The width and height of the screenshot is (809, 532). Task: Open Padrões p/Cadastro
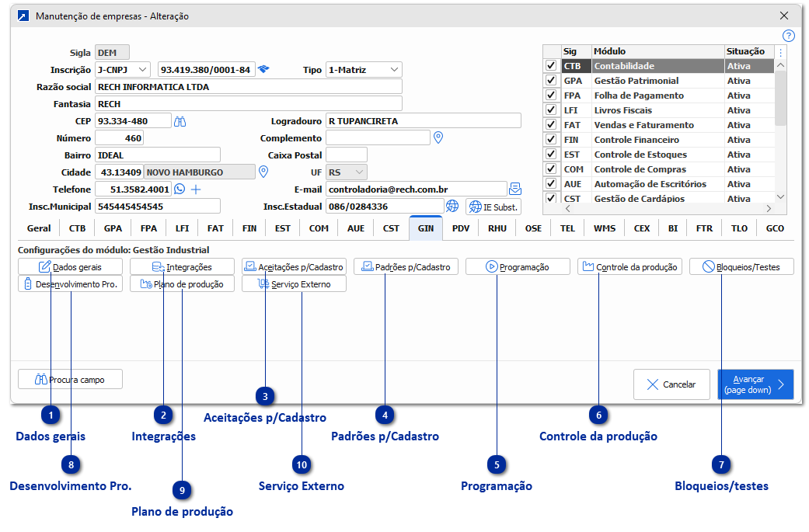(406, 266)
